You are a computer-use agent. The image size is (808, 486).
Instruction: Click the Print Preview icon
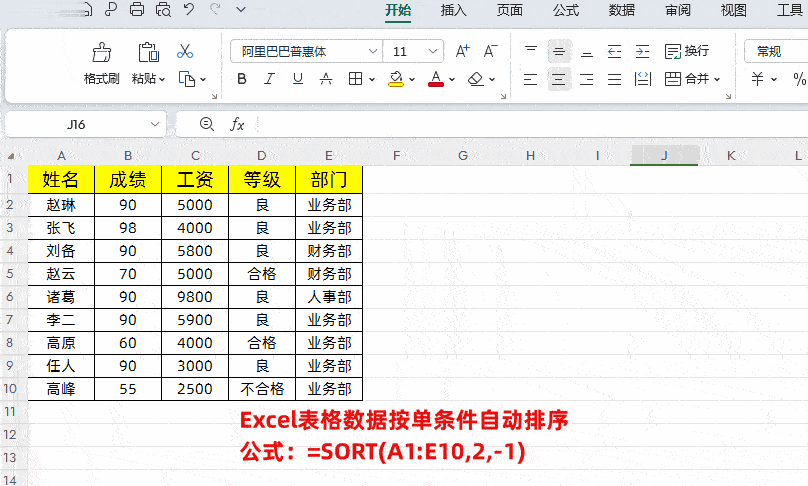point(163,9)
